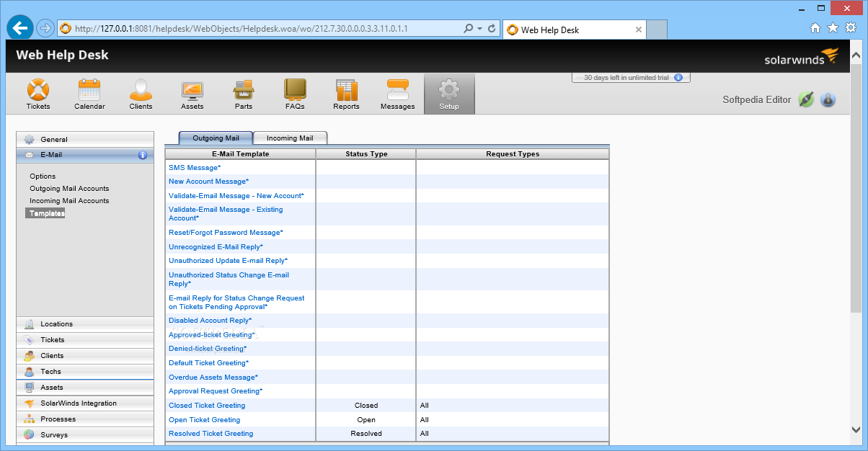
Task: Click the Status Type column header
Action: 366,153
